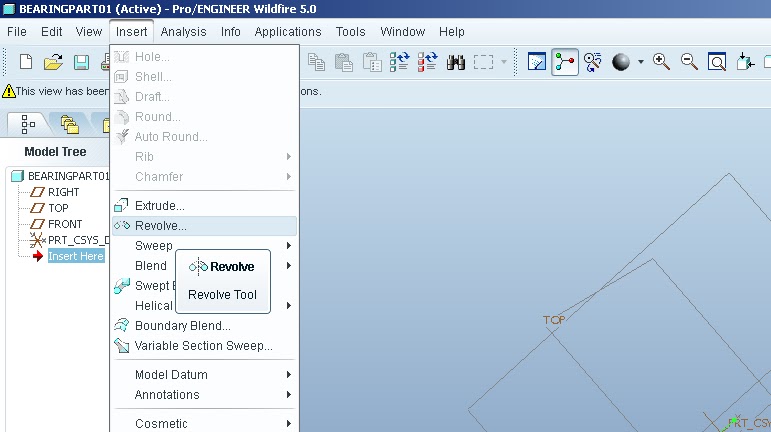Open the Window menu
Image resolution: width=771 pixels, height=432 pixels.
tap(402, 32)
